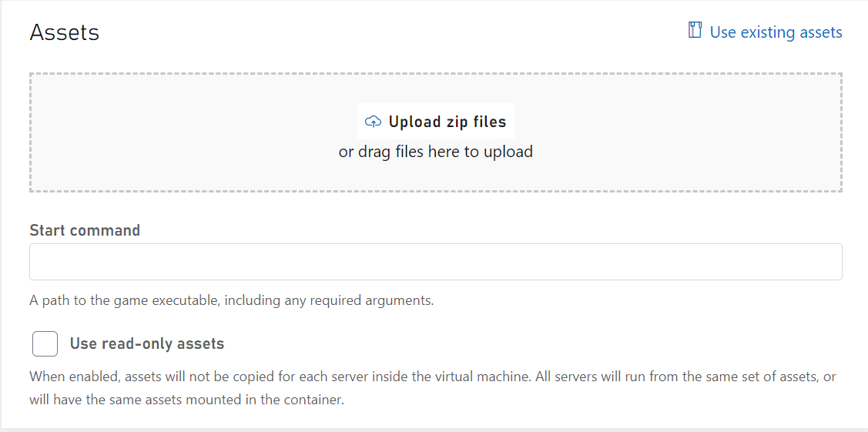868x432 pixels.
Task: Tick the empty square box before read-only assets
Action: 45,344
